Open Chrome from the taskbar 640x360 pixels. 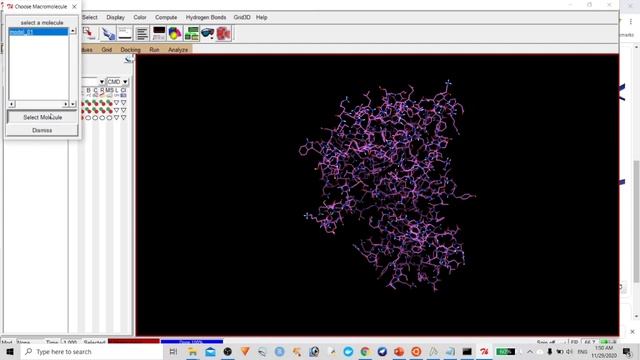[365, 351]
